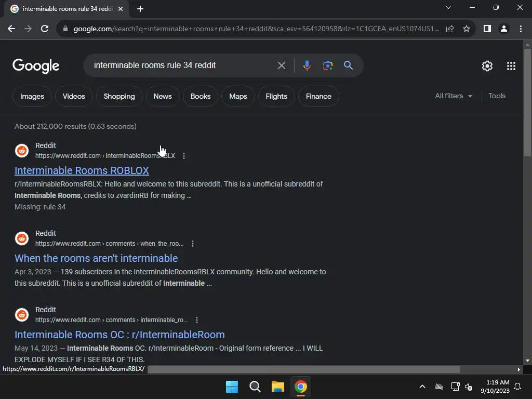Click the scrollbar down arrow
The image size is (532, 399).
tap(527, 361)
